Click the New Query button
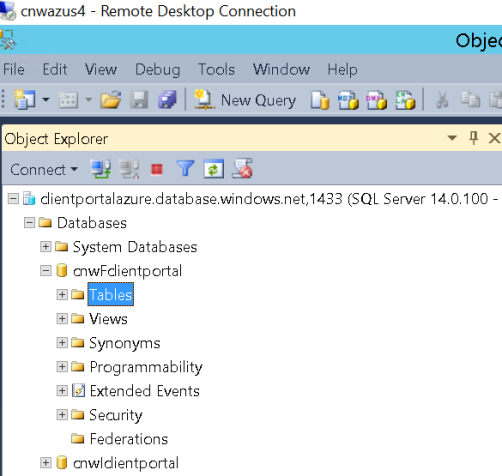Viewport: 502px width, 476px height. [245, 100]
